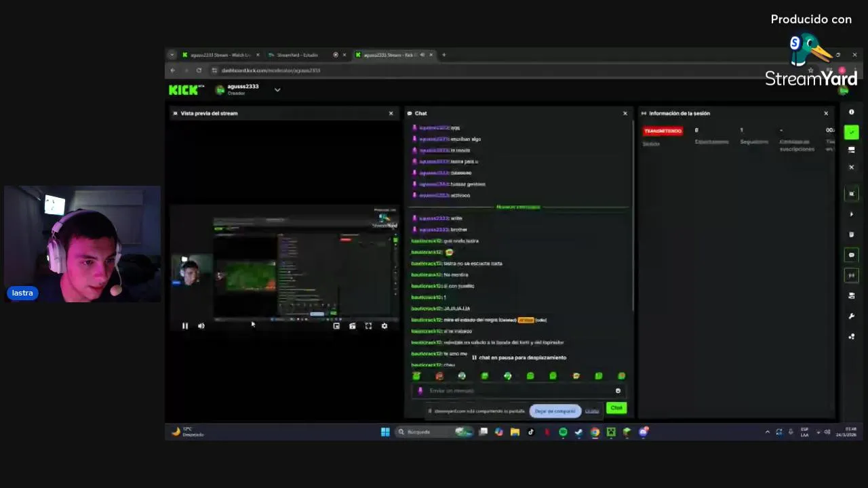The height and width of the screenshot is (488, 868).
Task: Reload the page in browser
Action: coord(199,70)
